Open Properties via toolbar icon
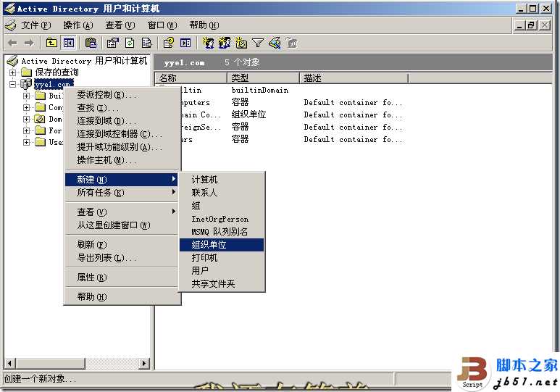The width and height of the screenshot is (560, 392). pos(113,43)
